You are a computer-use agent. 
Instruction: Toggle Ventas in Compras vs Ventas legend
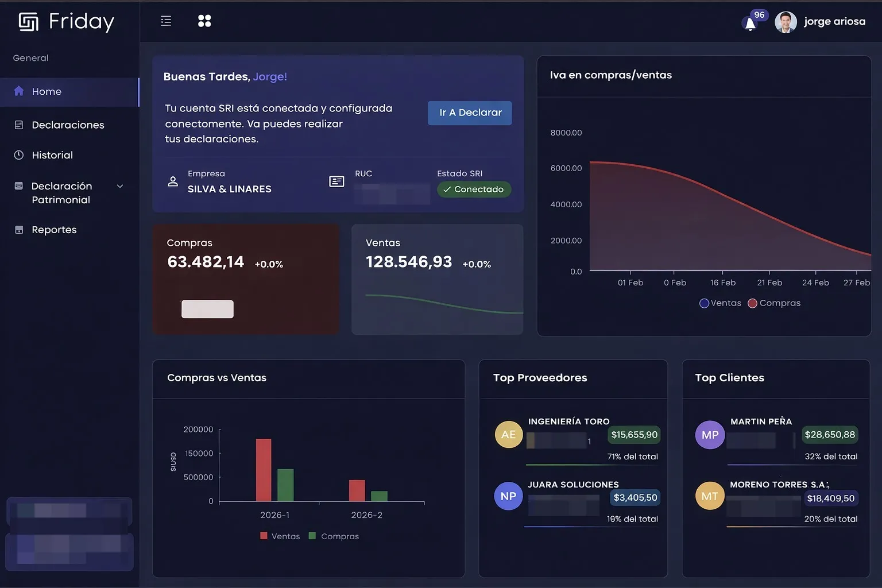280,536
